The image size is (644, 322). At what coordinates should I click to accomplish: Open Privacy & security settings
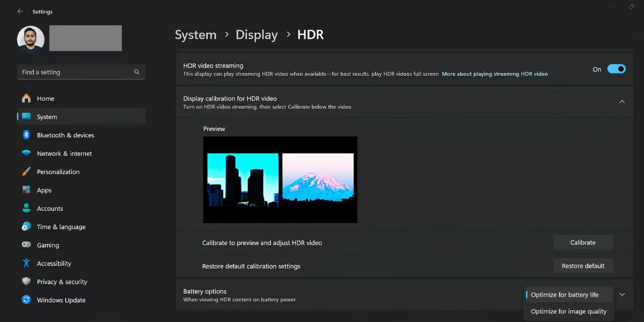coord(62,282)
